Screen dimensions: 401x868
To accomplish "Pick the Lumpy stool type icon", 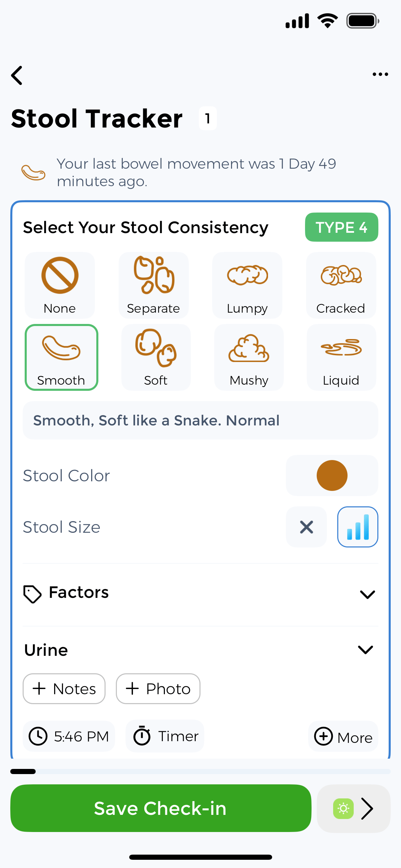I will tap(247, 275).
